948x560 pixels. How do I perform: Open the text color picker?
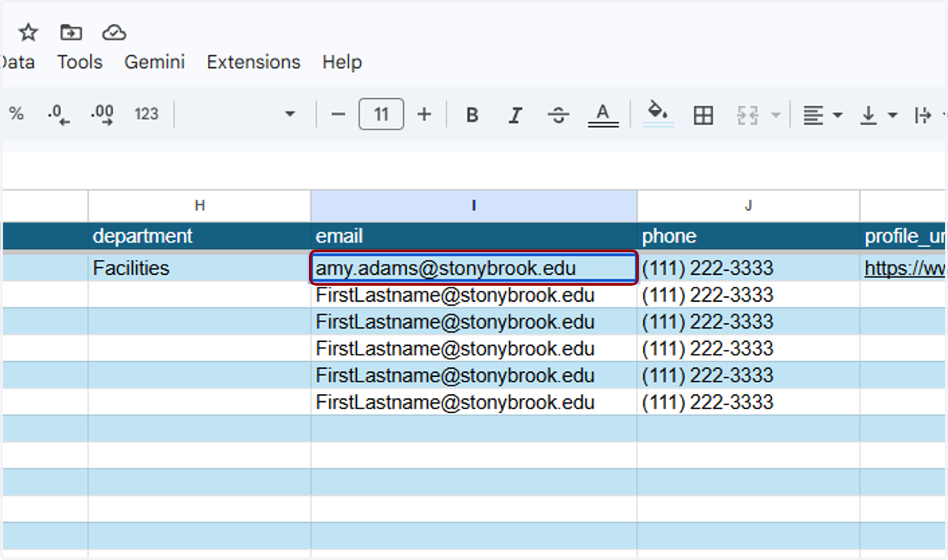(x=603, y=115)
